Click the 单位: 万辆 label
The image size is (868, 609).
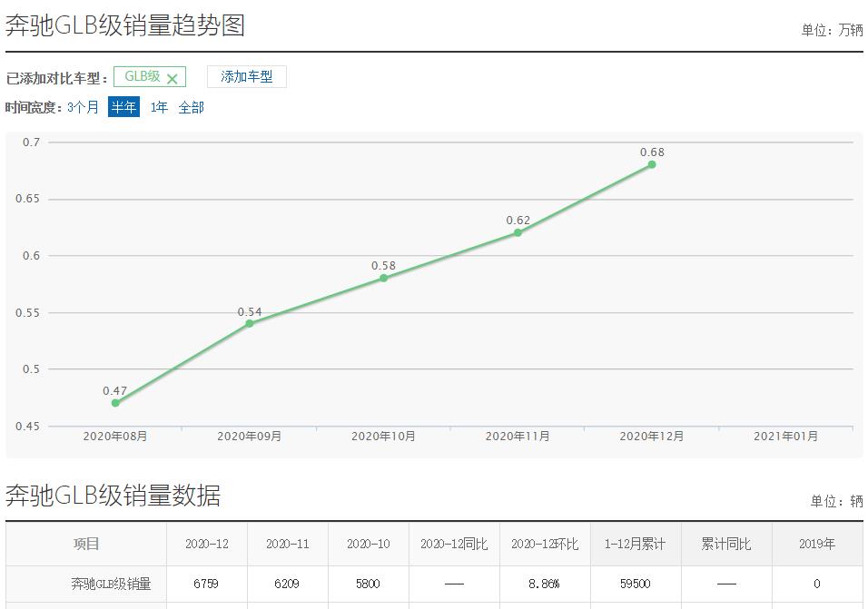pyautogui.click(x=832, y=30)
